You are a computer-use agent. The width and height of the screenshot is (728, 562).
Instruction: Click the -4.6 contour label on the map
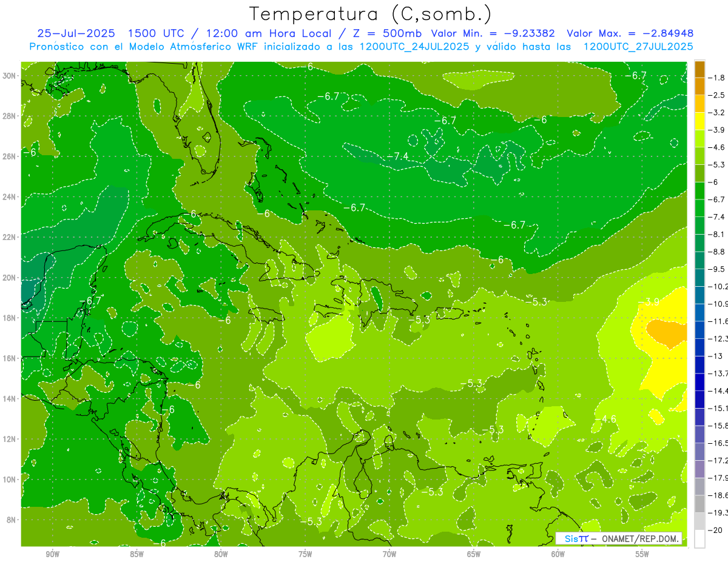click(x=606, y=419)
